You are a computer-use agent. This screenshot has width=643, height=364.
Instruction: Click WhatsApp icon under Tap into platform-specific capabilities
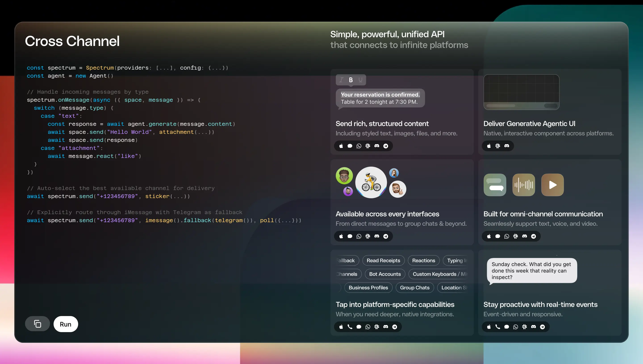pyautogui.click(x=368, y=327)
